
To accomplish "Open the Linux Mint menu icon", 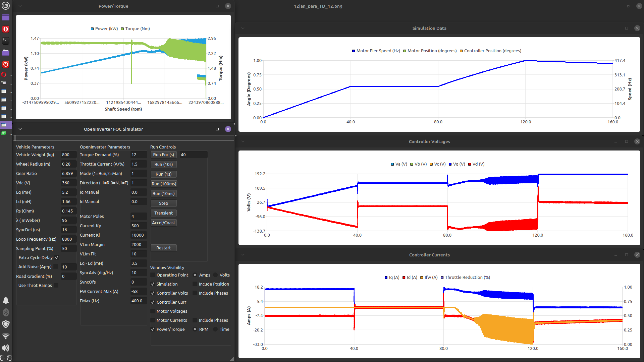I will 6,6.
